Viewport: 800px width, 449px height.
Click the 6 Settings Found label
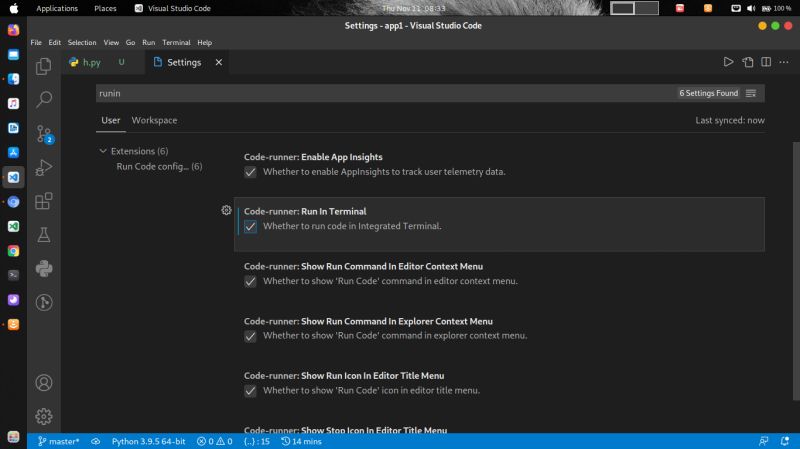tap(708, 93)
